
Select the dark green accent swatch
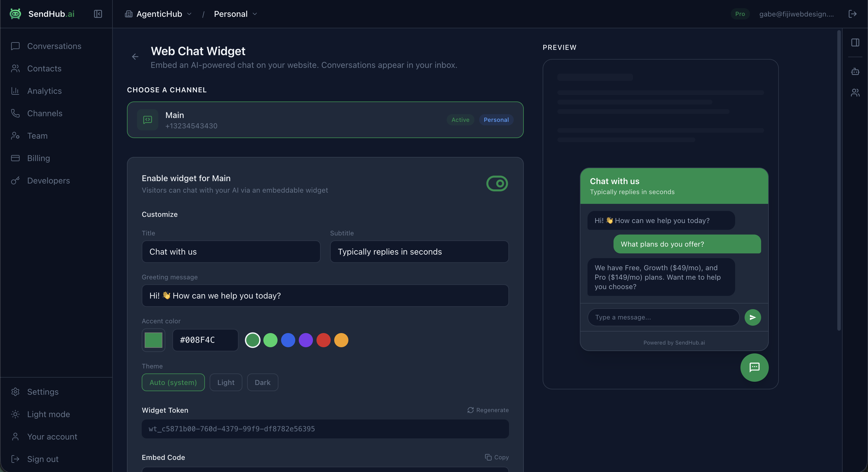(252, 340)
